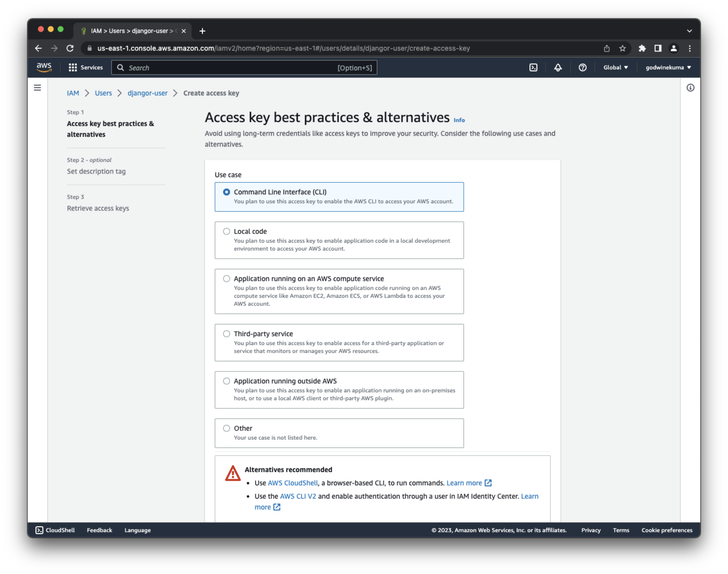Open CloudShell icon in top navigation bar
The height and width of the screenshot is (574, 728).
pos(533,67)
